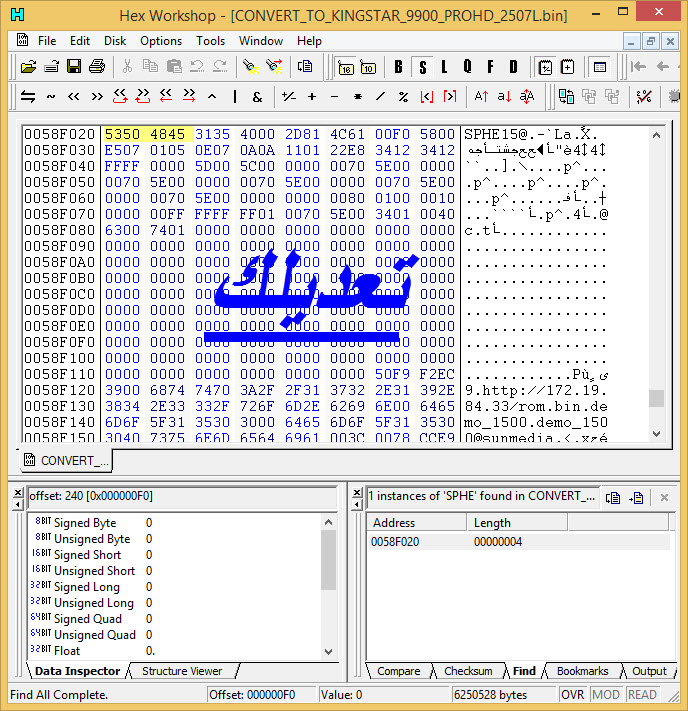The width and height of the screenshot is (688, 711).
Task: Undo the last edit with the Undo icon
Action: click(x=197, y=67)
